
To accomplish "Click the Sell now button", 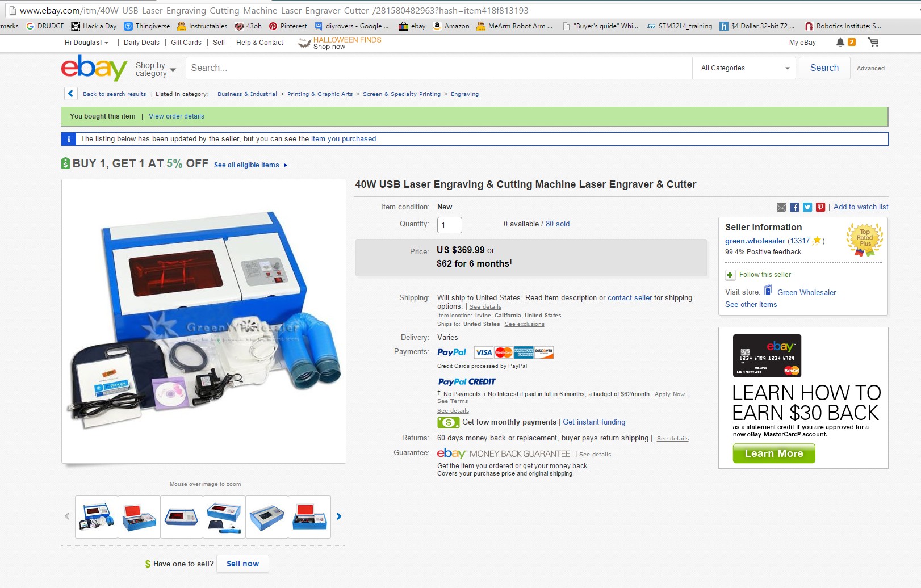I will coord(242,564).
